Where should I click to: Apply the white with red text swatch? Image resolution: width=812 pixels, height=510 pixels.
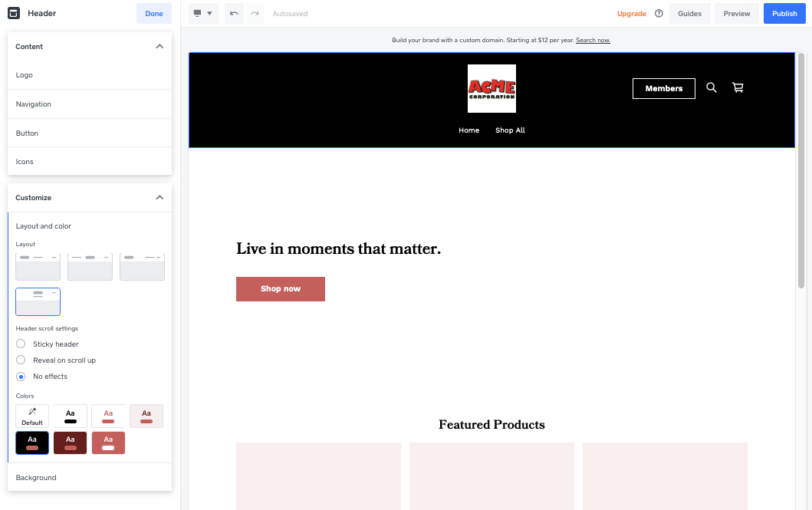coord(108,416)
